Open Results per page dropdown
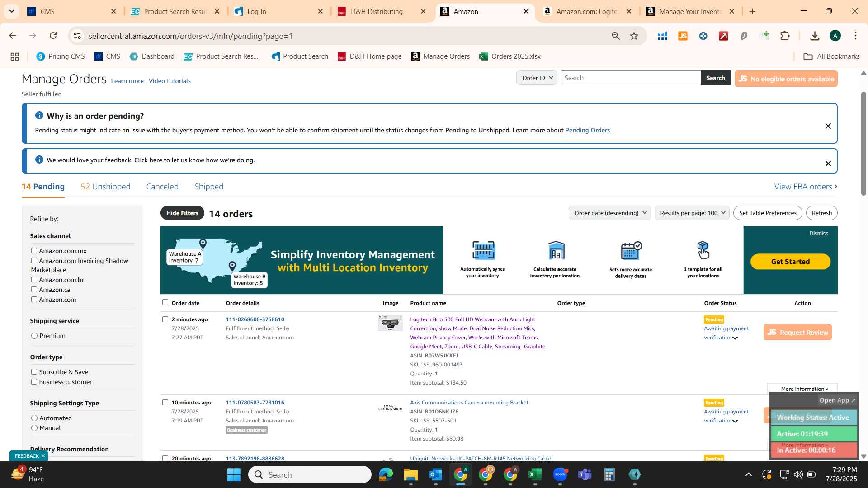Image resolution: width=868 pixels, height=488 pixels. [692, 213]
